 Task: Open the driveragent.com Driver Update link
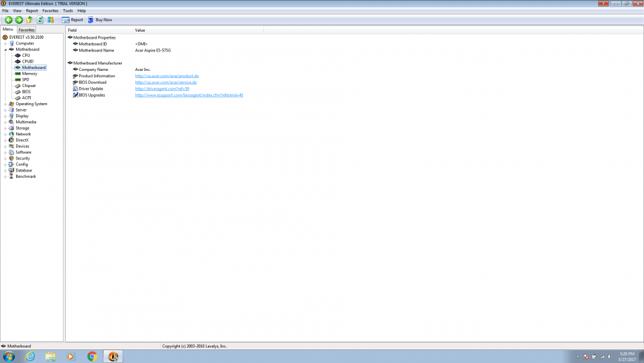(162, 89)
